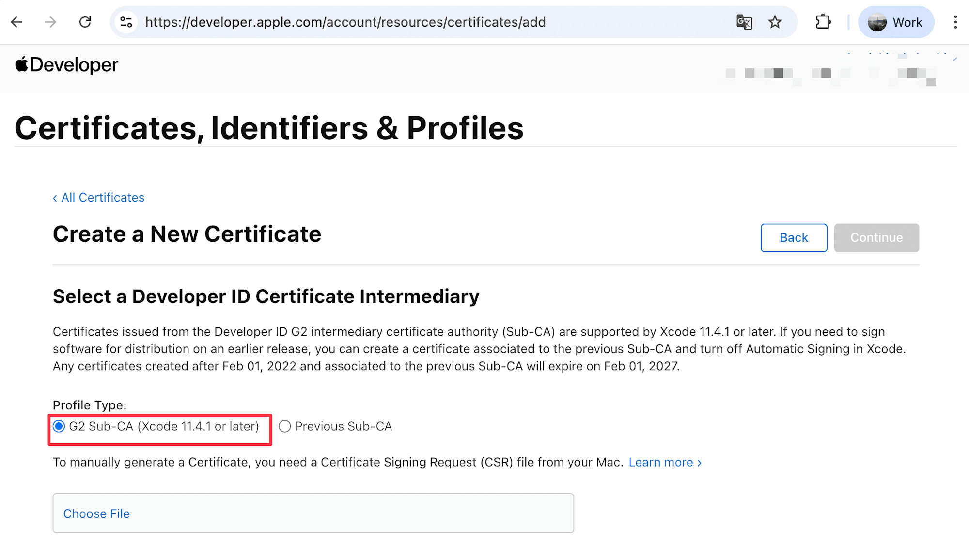Open site information icon in address bar
Viewport: 969px width, 560px height.
pos(126,22)
